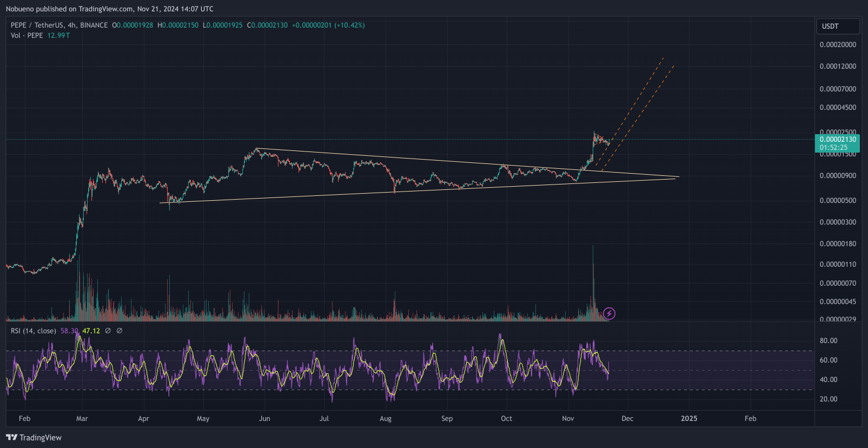Click the Nov label on time axis
The width and height of the screenshot is (868, 448).
point(568,419)
